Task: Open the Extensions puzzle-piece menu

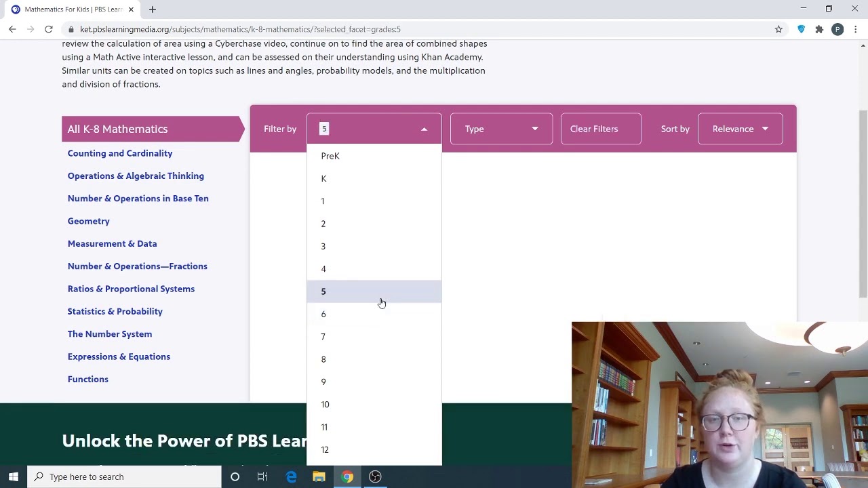Action: pyautogui.click(x=819, y=29)
